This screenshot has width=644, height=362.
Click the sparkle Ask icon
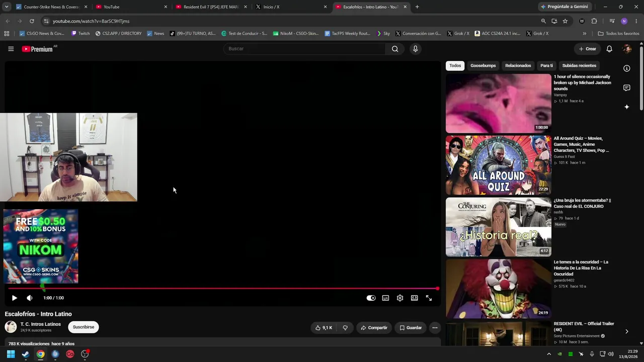(x=627, y=107)
